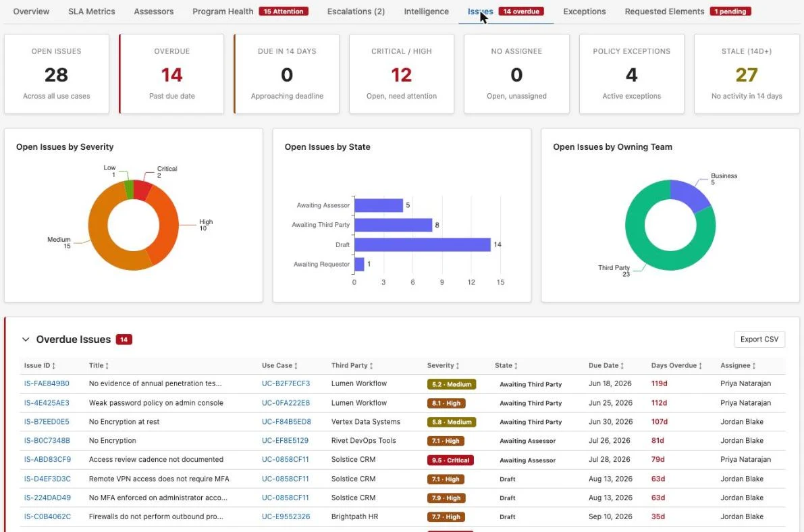Click the Awaiting Assessor bar
The image size is (804, 532).
pyautogui.click(x=379, y=205)
